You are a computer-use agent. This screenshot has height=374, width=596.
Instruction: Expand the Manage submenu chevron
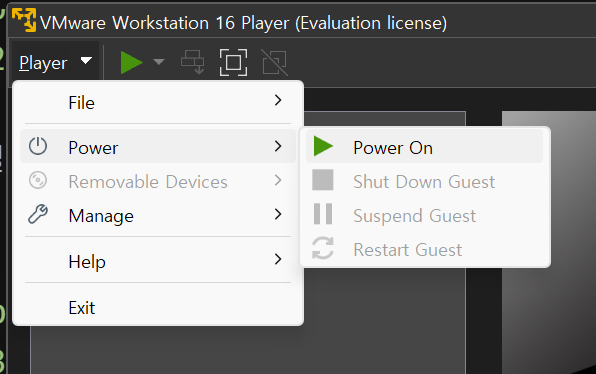(x=278, y=214)
